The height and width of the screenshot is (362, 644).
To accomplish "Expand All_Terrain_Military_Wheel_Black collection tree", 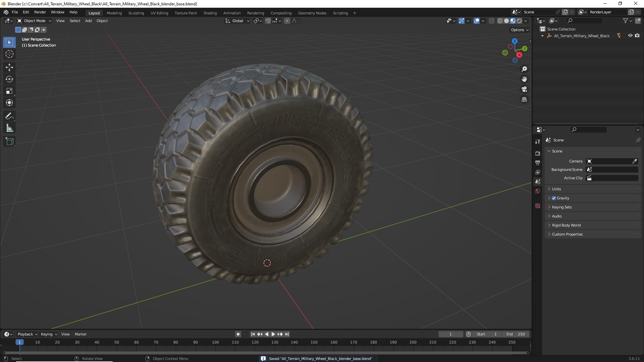I will pyautogui.click(x=542, y=36).
